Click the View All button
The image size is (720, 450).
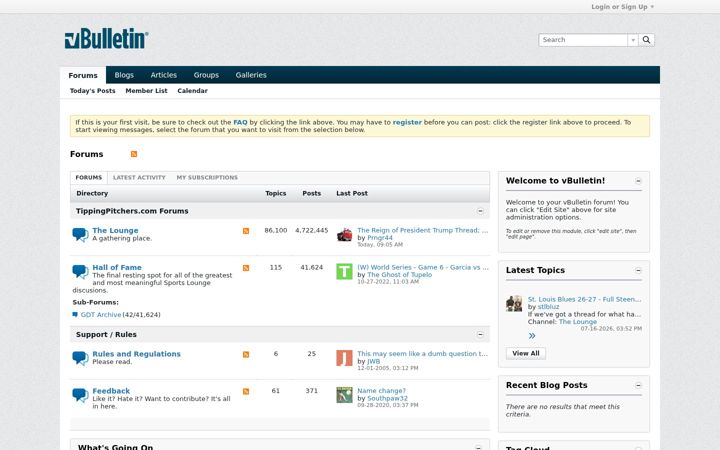click(x=526, y=353)
